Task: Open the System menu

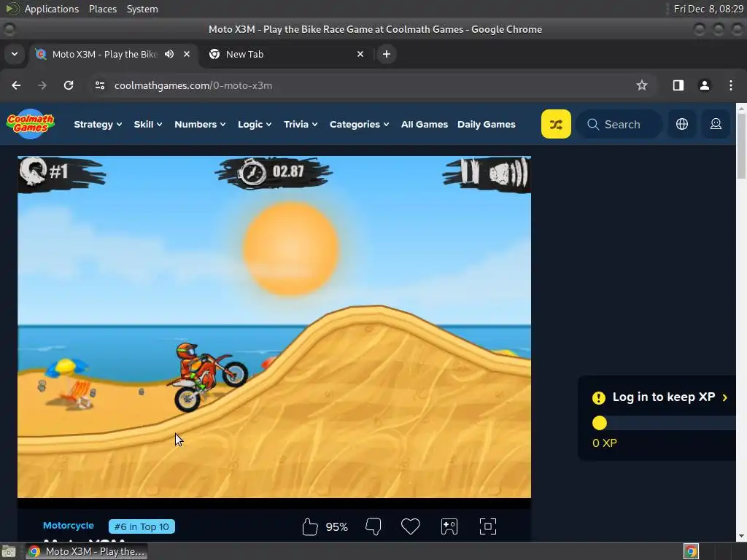Action: 142,9
